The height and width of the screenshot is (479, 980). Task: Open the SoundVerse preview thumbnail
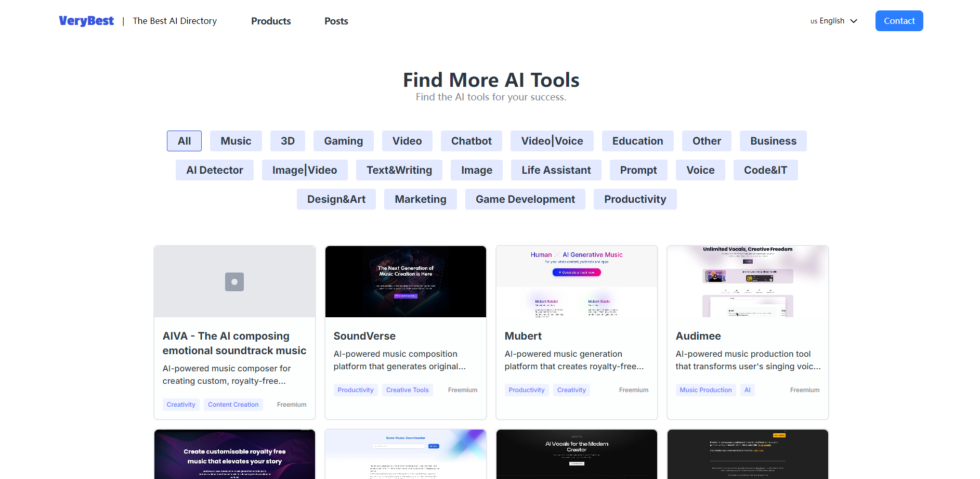[x=406, y=281]
